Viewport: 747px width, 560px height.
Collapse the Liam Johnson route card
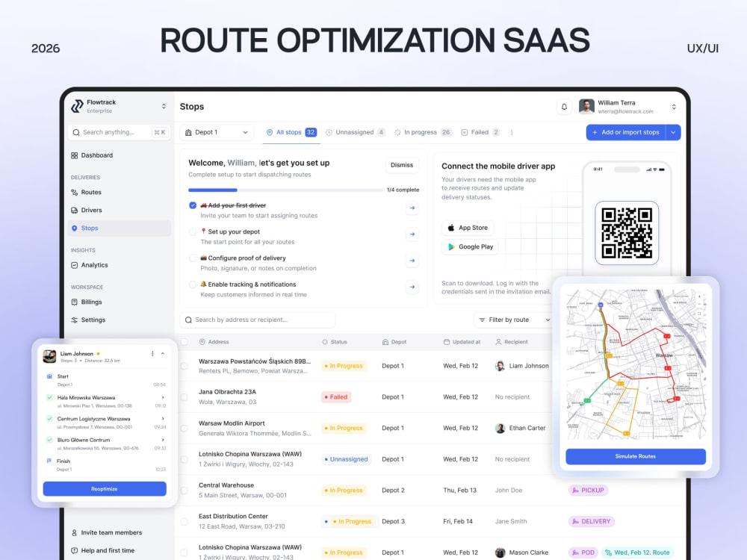[x=163, y=354]
